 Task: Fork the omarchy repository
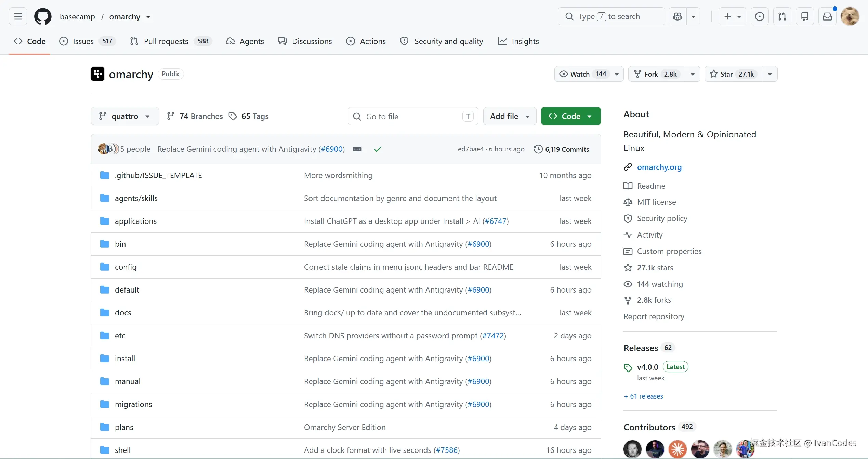click(x=657, y=74)
